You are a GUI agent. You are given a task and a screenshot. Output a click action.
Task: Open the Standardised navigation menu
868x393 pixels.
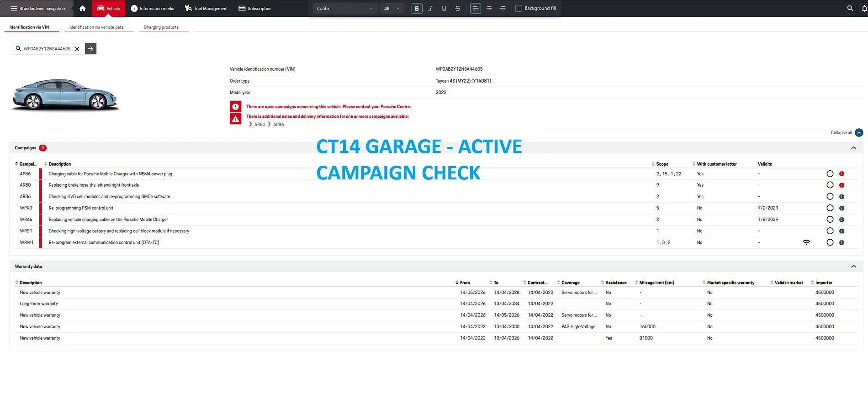click(37, 8)
